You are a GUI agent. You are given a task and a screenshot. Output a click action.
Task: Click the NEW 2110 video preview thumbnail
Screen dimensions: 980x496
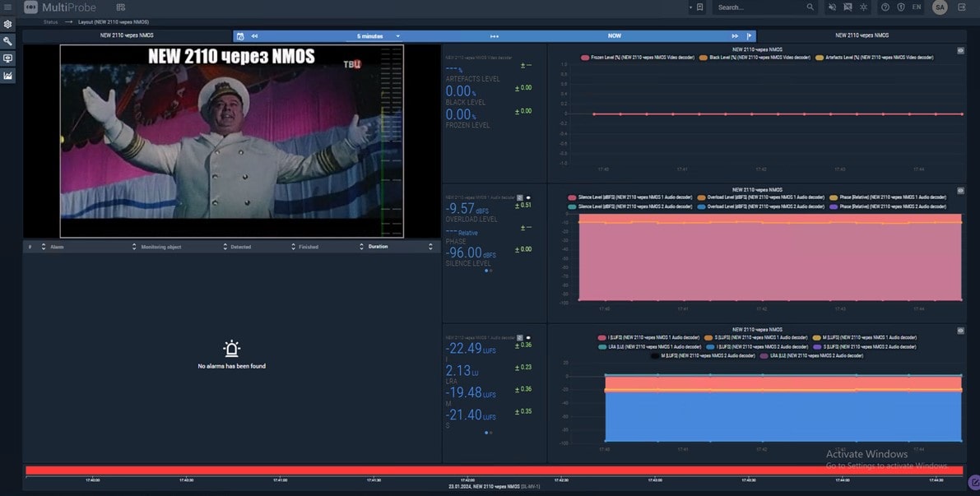(x=232, y=141)
